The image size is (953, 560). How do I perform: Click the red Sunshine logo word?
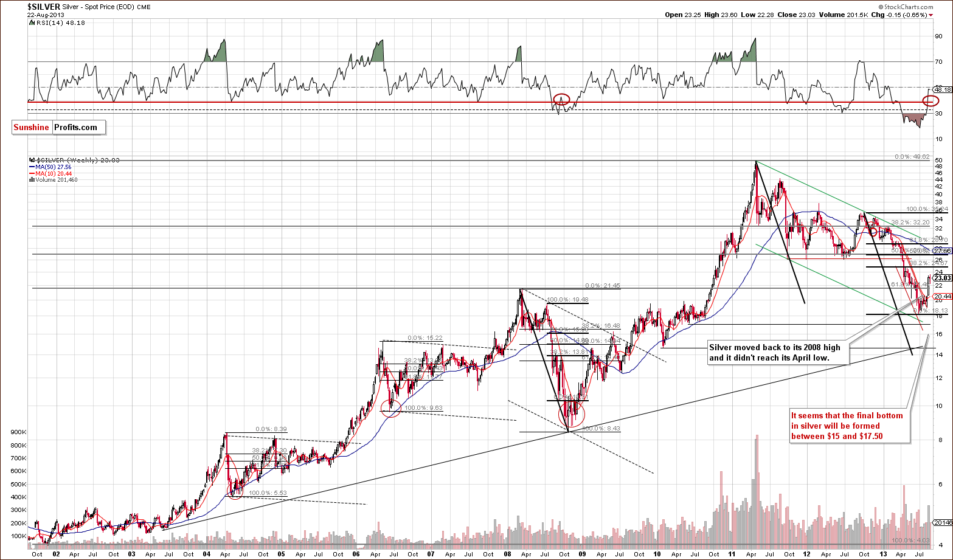[31, 127]
